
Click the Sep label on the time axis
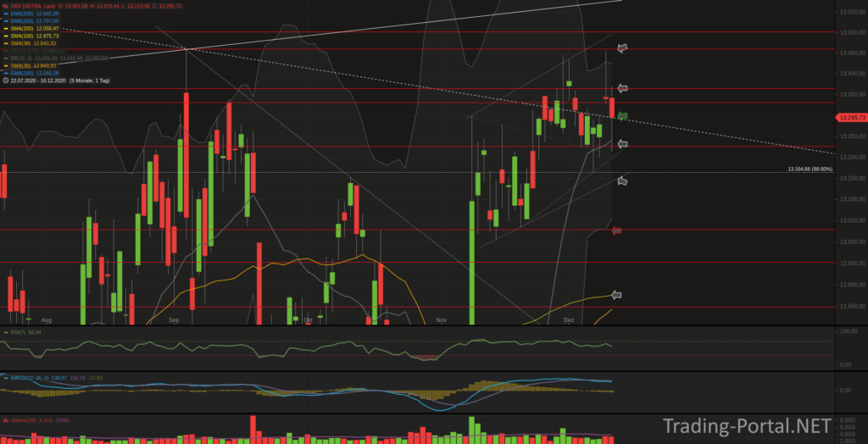[174, 320]
